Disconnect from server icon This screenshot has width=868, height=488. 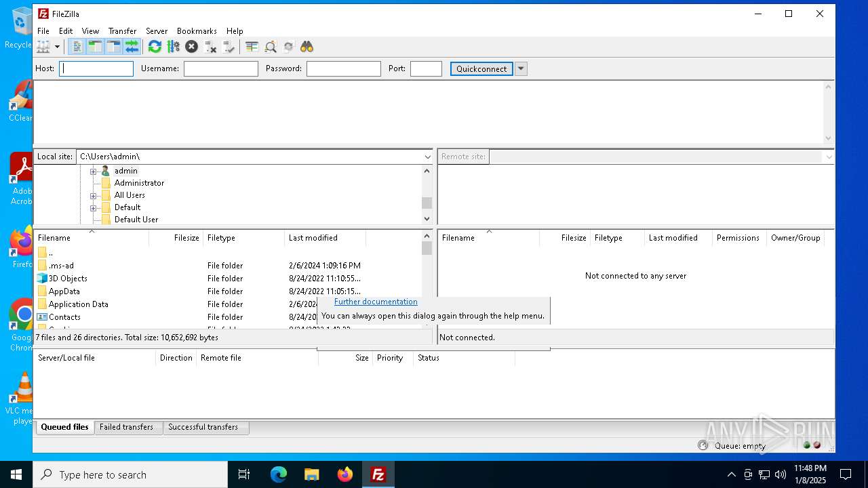pos(210,47)
